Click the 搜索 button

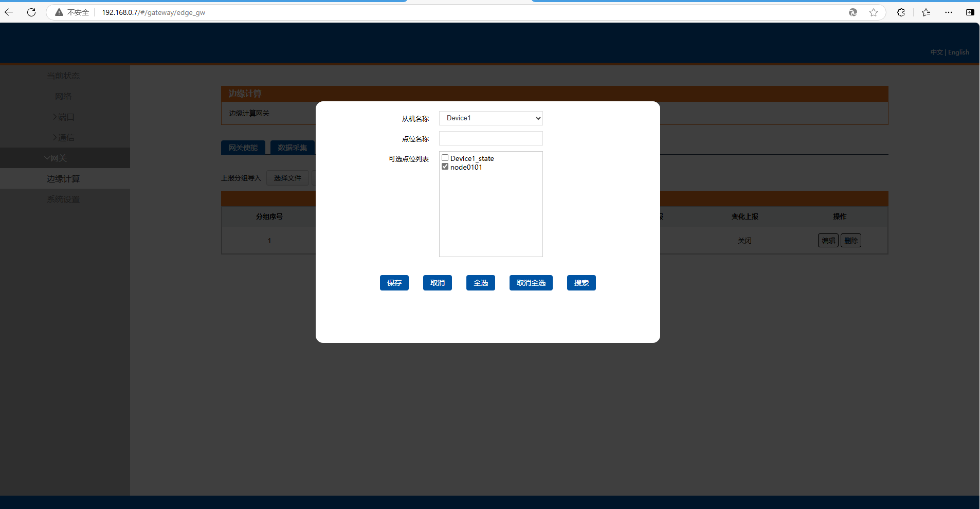tap(582, 283)
